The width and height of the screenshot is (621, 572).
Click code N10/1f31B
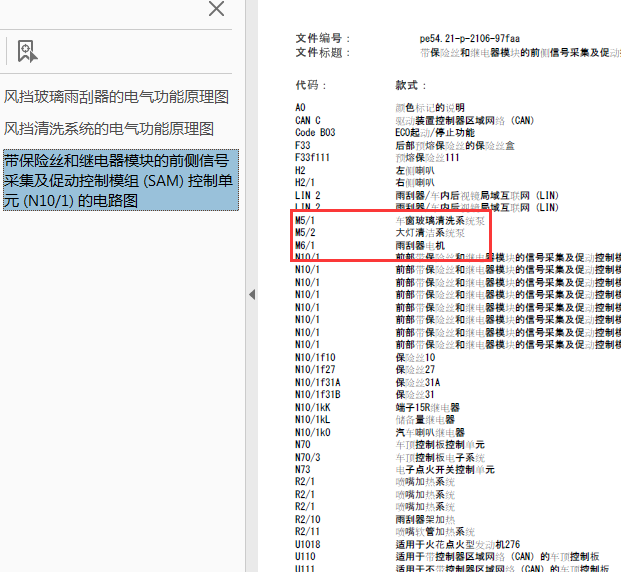(x=318, y=395)
